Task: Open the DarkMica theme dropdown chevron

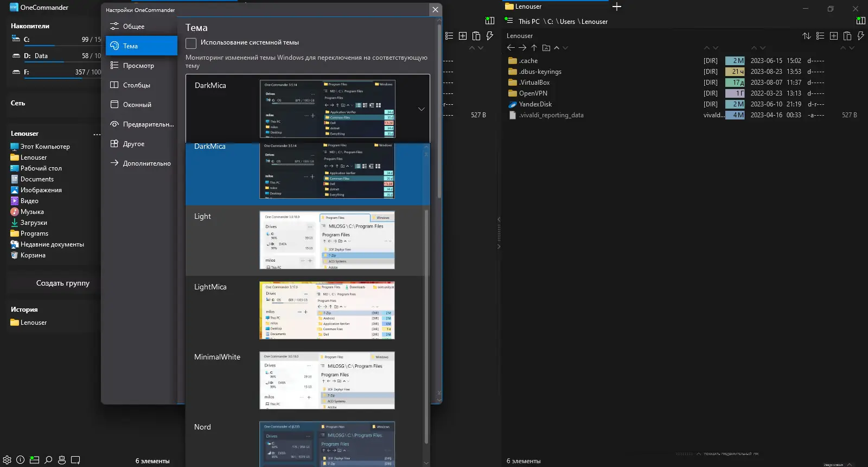Action: coord(422,109)
